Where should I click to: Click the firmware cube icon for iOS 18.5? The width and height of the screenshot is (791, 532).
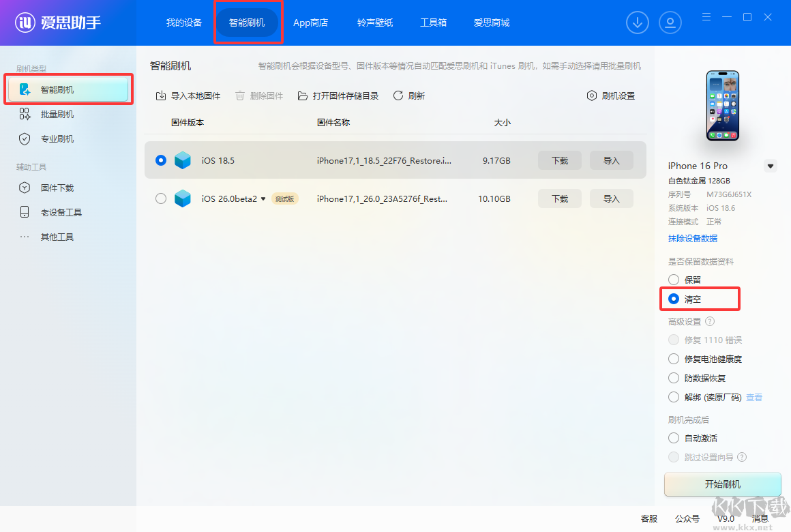183,160
